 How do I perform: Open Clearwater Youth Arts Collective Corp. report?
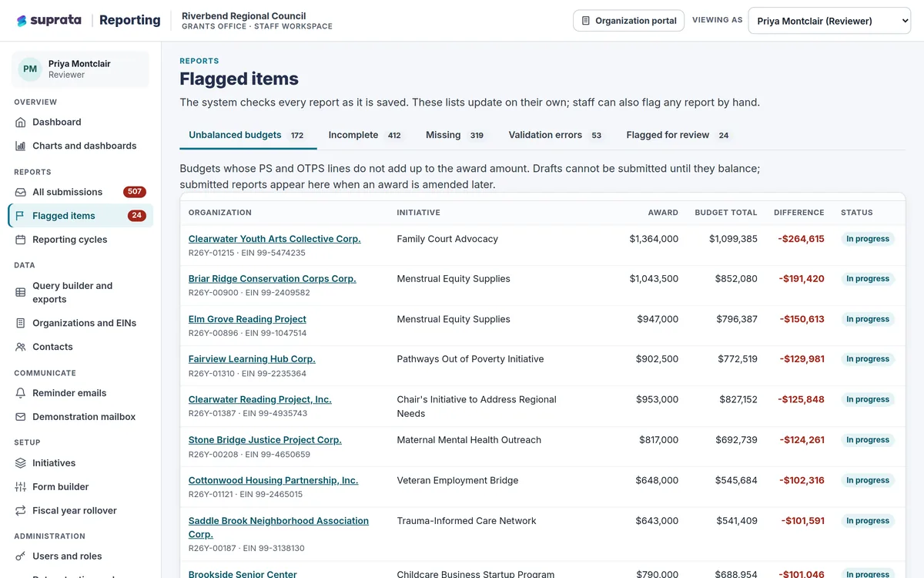click(x=275, y=239)
